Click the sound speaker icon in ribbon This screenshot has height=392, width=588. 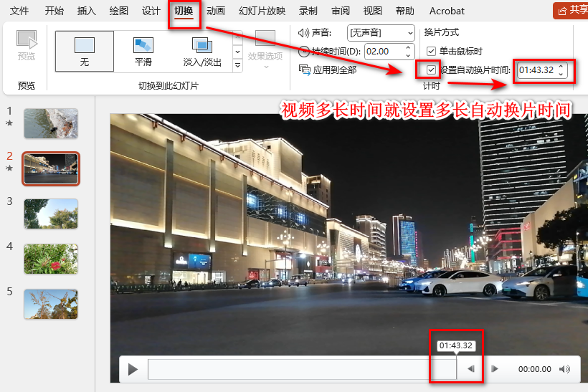[303, 33]
